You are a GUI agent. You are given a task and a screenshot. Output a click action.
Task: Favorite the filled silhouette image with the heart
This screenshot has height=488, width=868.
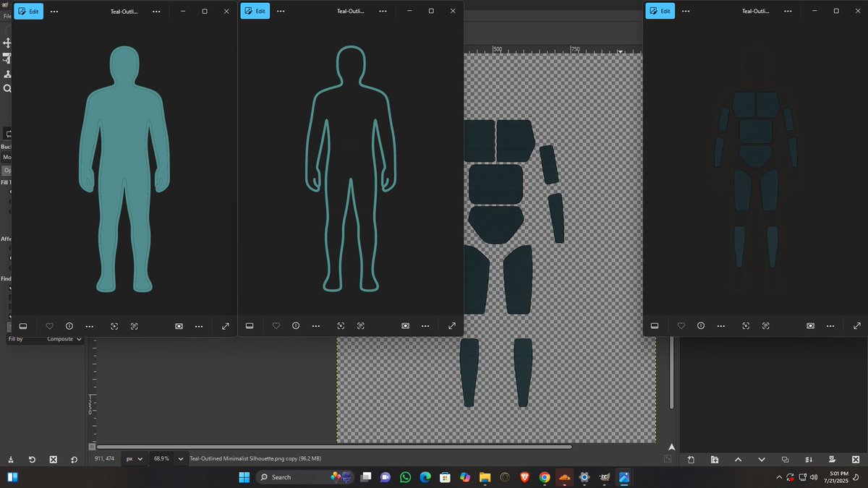[x=50, y=326]
